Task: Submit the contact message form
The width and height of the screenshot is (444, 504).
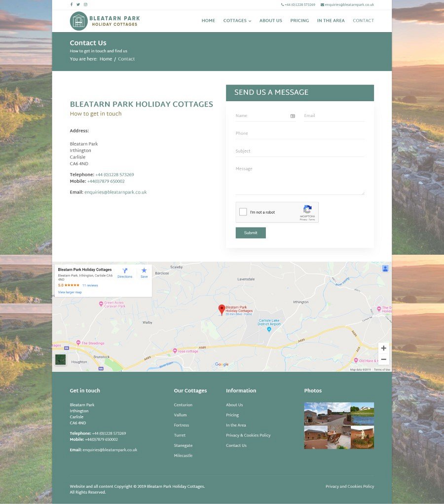Action: pos(251,233)
